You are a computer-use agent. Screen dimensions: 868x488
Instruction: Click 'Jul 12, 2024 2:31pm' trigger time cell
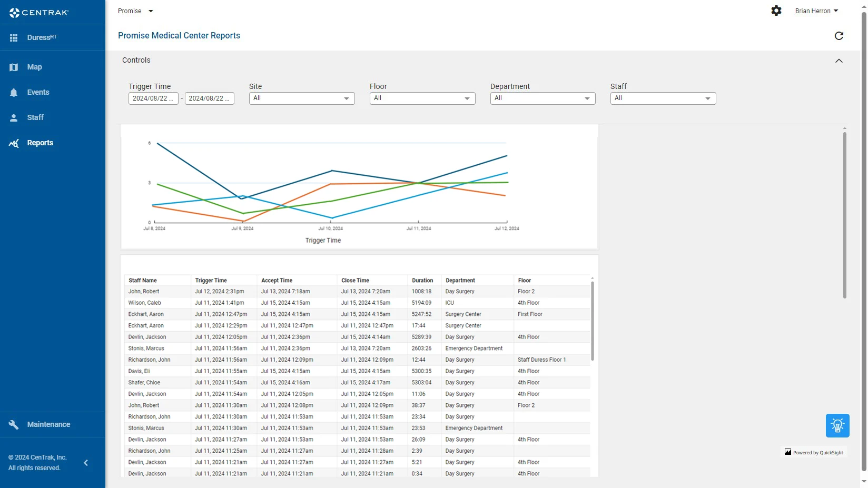(x=219, y=292)
